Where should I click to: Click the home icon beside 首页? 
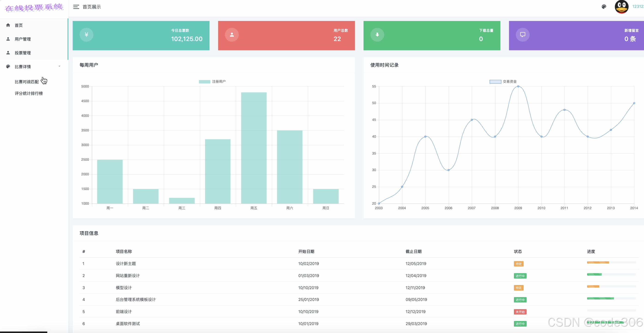coord(8,25)
